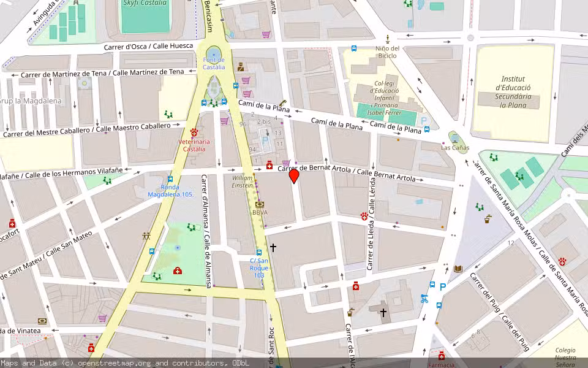
Task: Click the shop cart icon near the 96 house number
Action: click(x=224, y=121)
